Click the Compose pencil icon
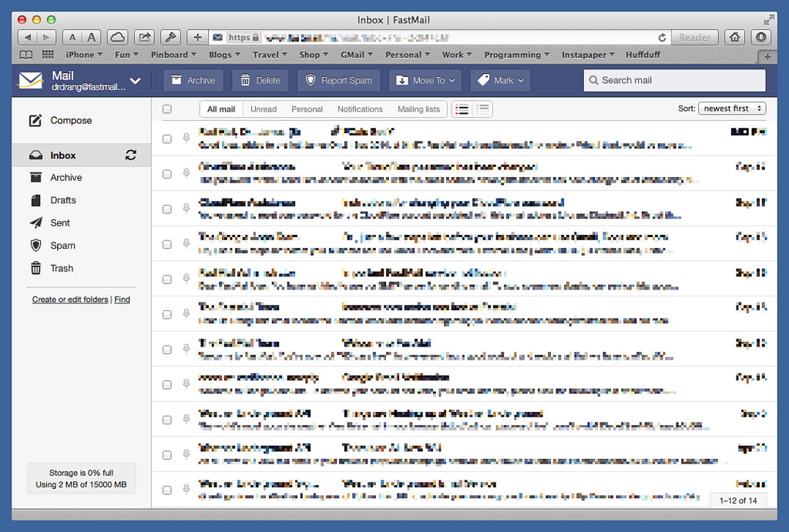Screen dimensions: 789x532 (x=35, y=121)
